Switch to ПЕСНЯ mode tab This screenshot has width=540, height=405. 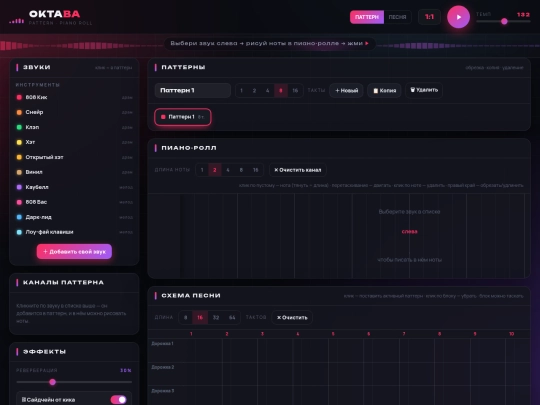[397, 17]
